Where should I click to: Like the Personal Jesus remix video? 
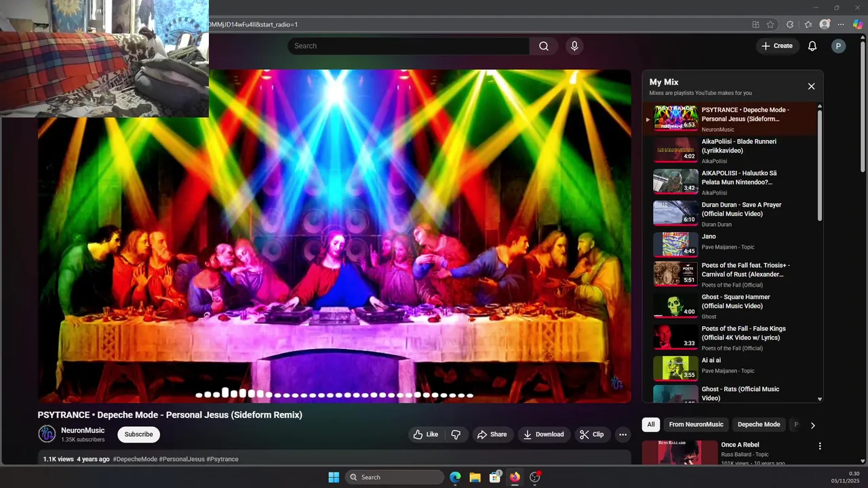click(426, 434)
